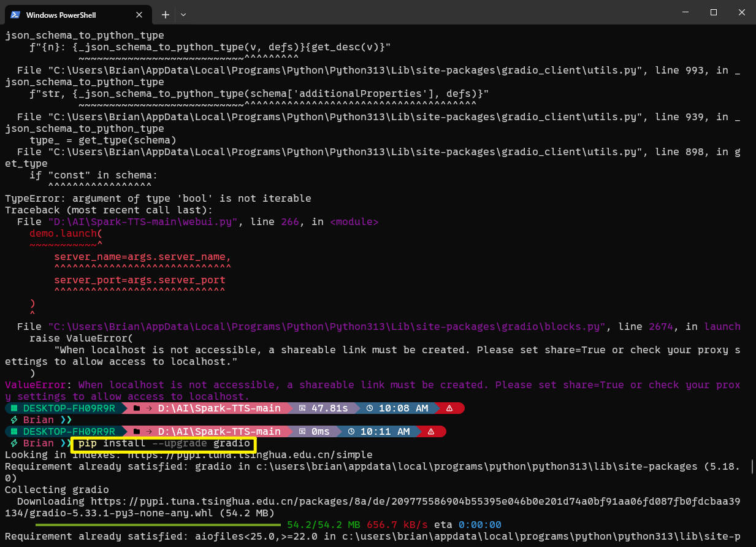Viewport: 756px width, 547px height.
Task: Click the 'TypeError: argument of type bool' line
Action: 158,199
